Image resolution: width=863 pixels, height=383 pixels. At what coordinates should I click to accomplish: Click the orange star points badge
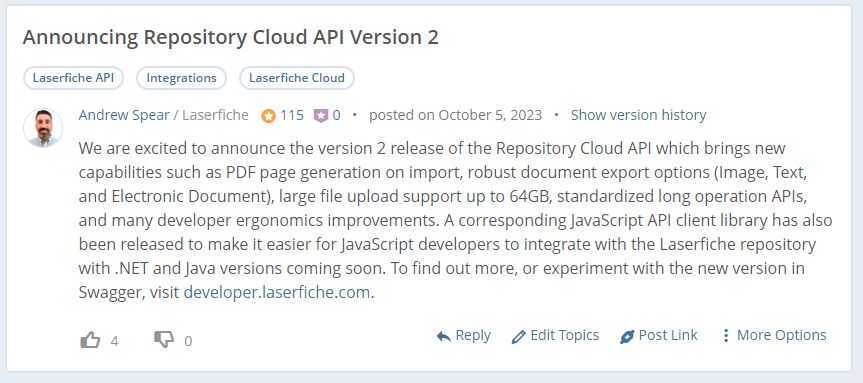(269, 116)
